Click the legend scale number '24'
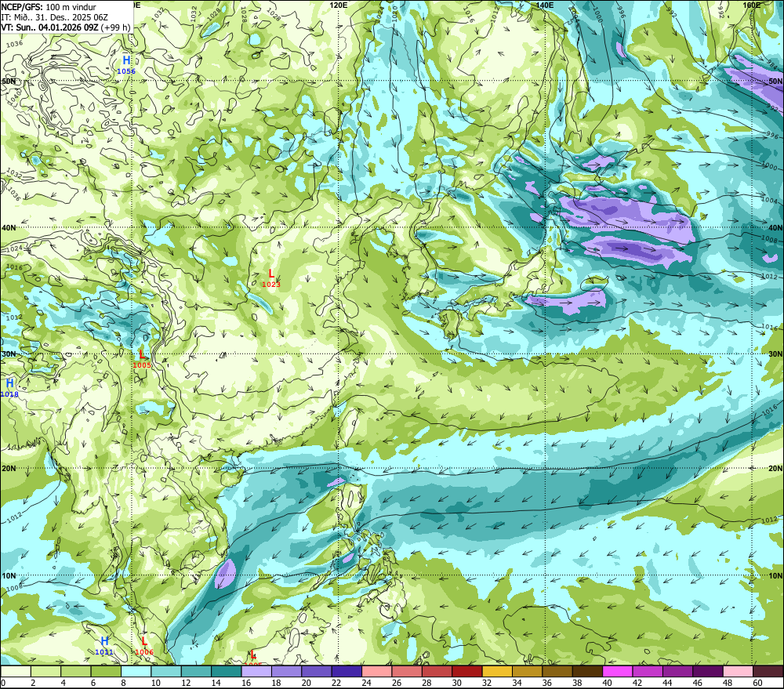The height and width of the screenshot is (689, 784). [366, 683]
